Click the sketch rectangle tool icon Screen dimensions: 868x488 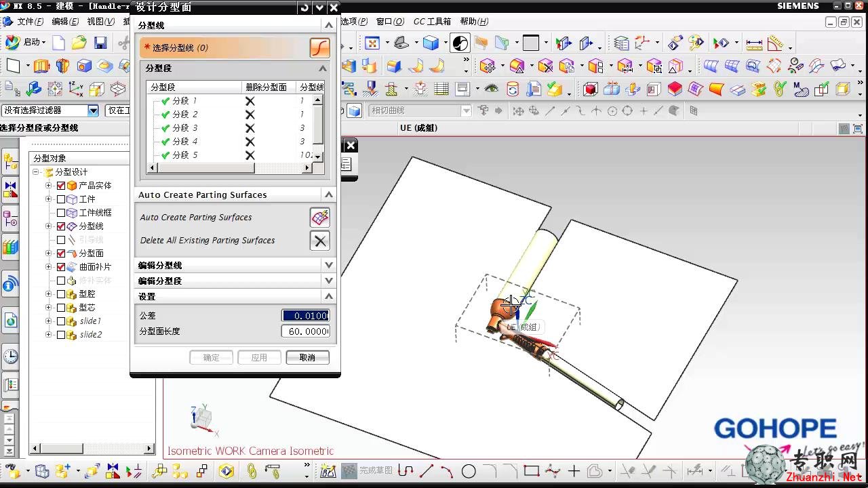click(532, 470)
